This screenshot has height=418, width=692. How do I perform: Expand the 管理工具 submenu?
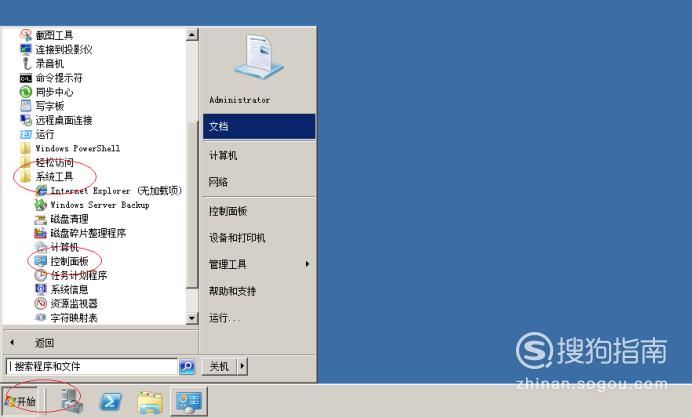coord(259,264)
